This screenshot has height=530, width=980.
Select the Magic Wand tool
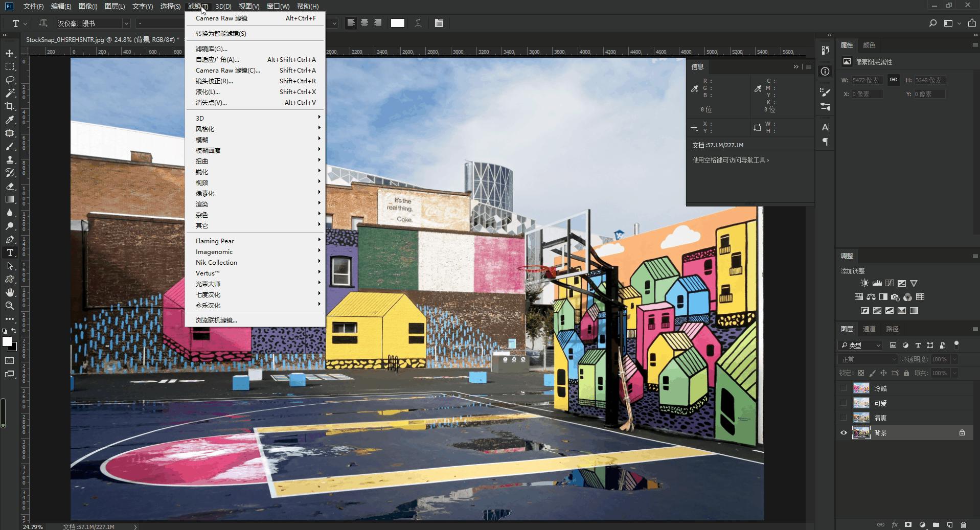coord(10,93)
